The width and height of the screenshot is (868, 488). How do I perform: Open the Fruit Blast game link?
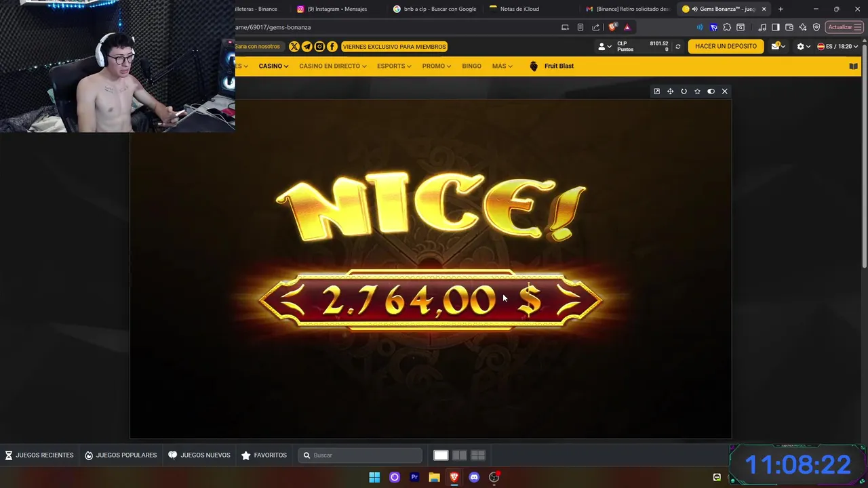coord(551,66)
